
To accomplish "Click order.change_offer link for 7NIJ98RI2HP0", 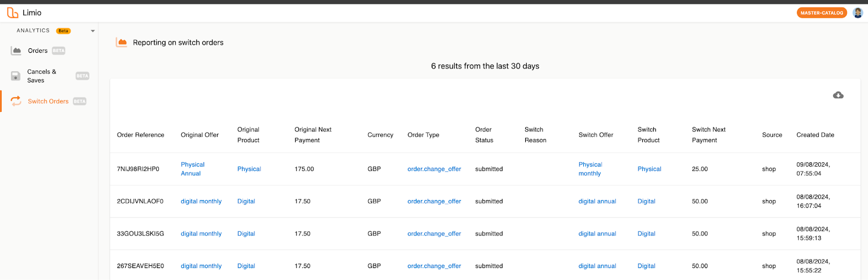I will (x=434, y=169).
